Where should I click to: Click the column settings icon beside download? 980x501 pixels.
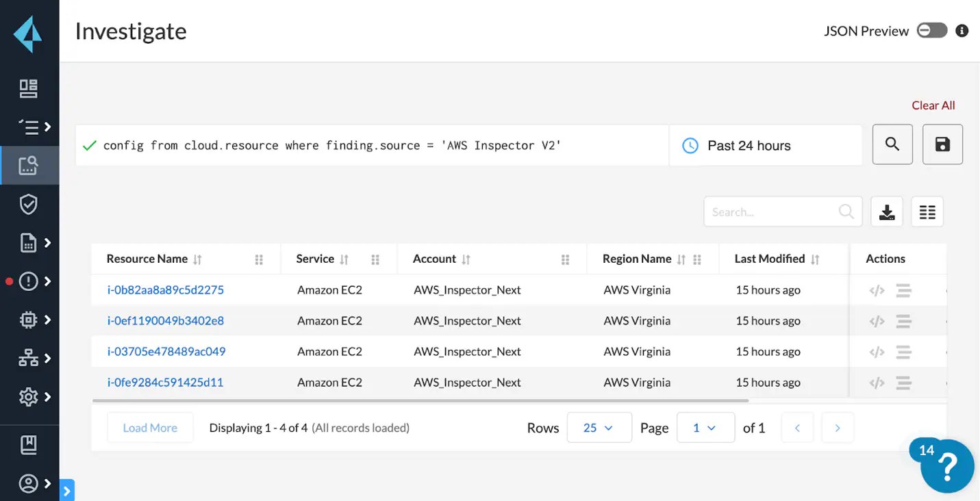(927, 211)
